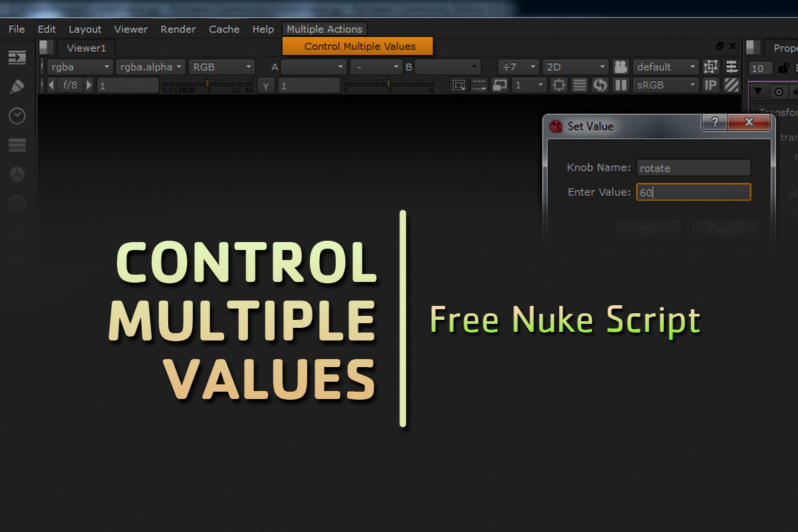
Task: Click the ROI region selection icon
Action: (x=458, y=85)
